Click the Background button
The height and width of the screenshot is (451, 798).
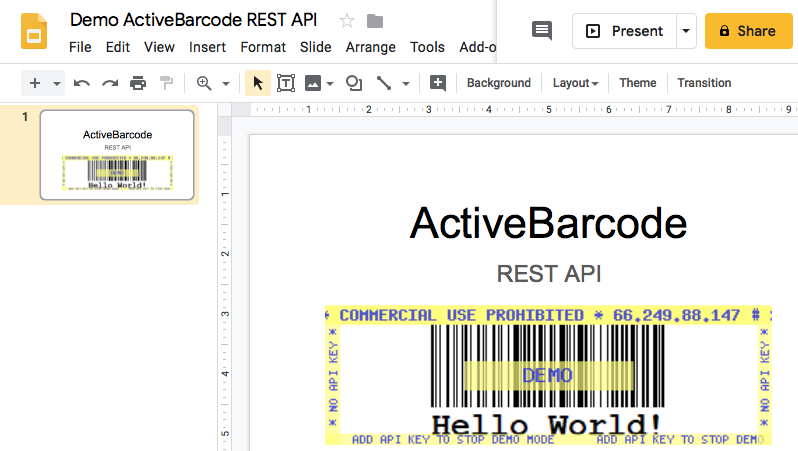coord(499,83)
